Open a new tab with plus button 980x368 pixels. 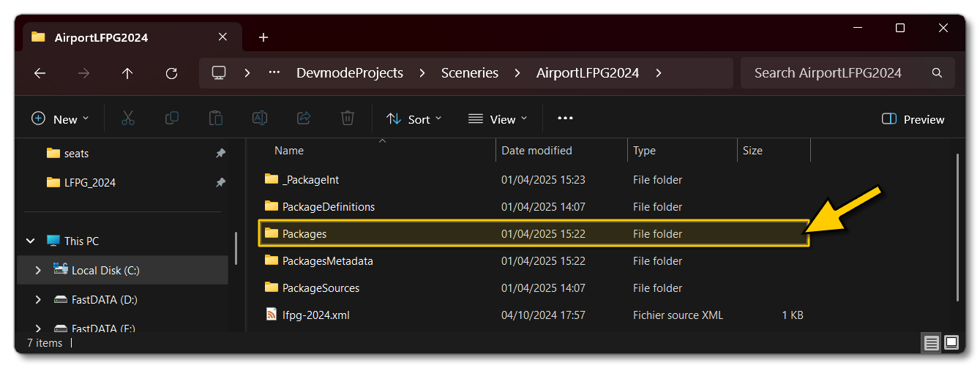[x=263, y=37]
